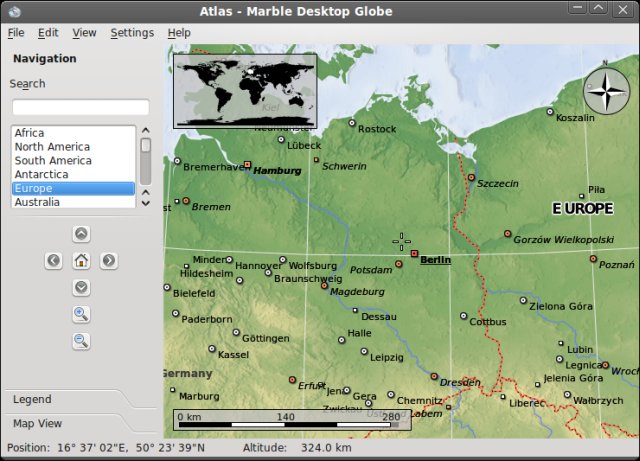Click the compass rose on the map
Image resolution: width=640 pixels, height=461 pixels.
[607, 91]
